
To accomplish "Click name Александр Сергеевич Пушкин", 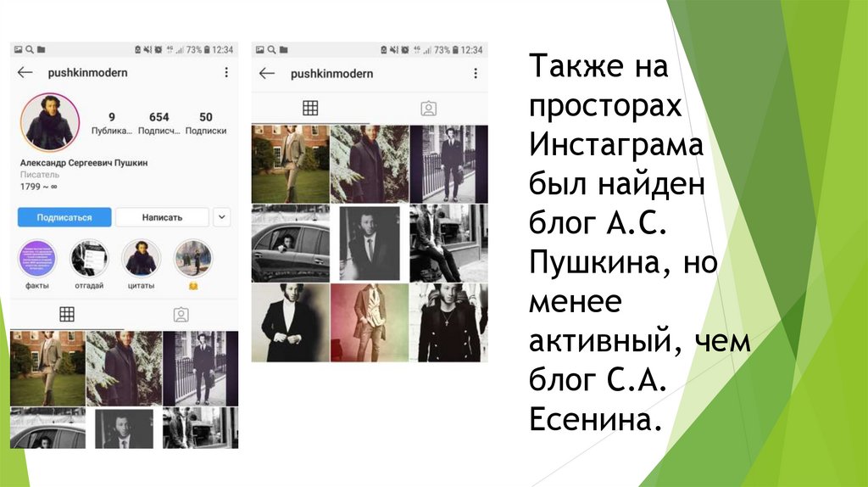I will 84,163.
